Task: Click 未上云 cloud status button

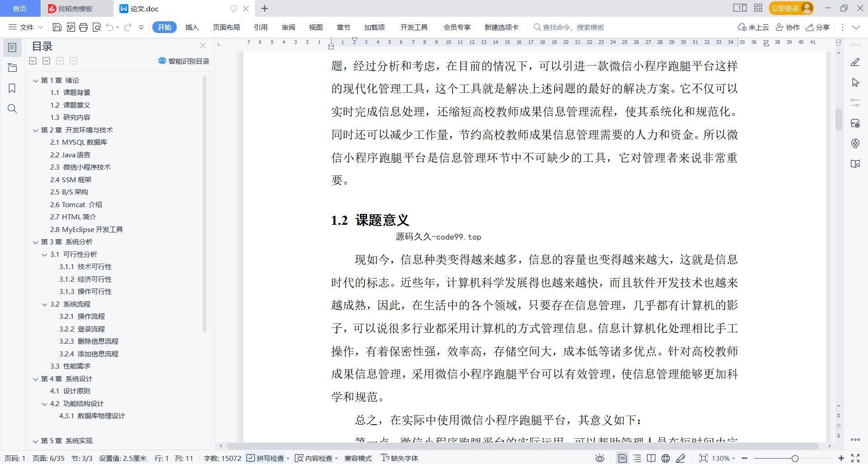Action: pyautogui.click(x=753, y=27)
